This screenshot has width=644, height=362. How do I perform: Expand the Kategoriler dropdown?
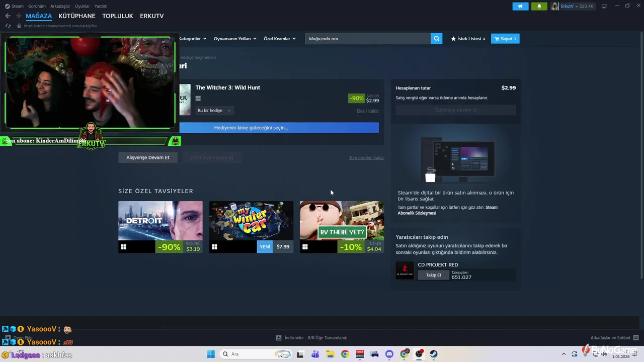click(x=192, y=39)
